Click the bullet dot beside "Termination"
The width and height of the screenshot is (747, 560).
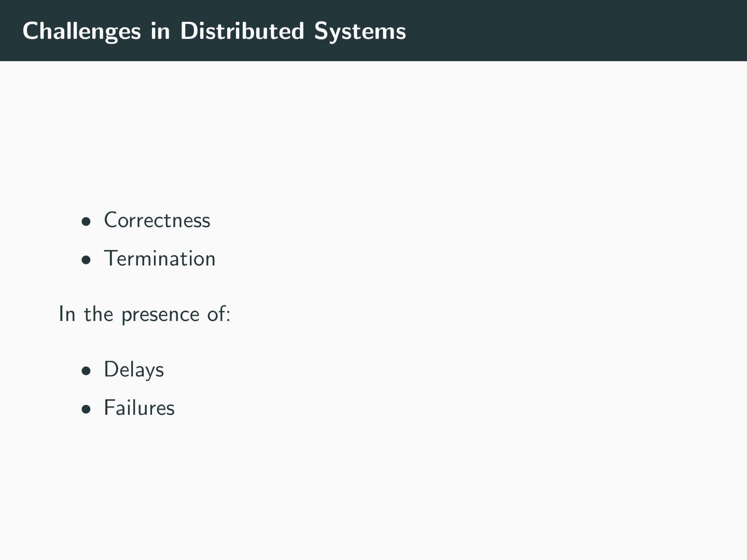pyautogui.click(x=86, y=260)
